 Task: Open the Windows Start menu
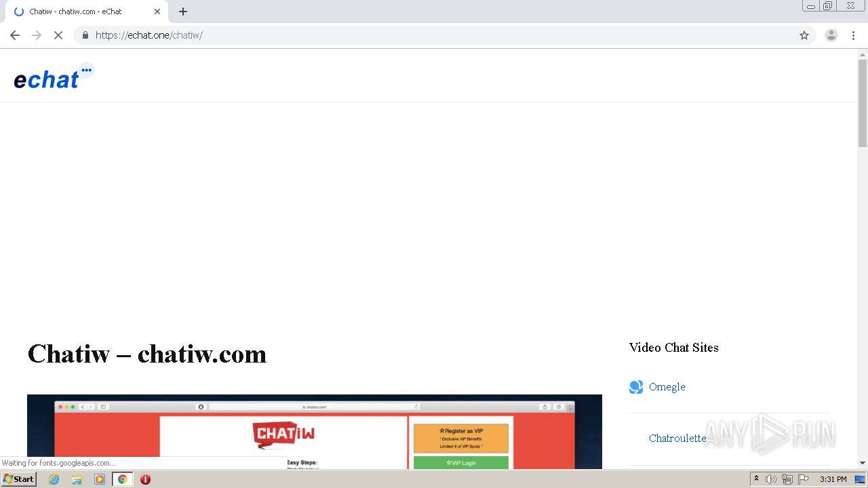coord(19,479)
